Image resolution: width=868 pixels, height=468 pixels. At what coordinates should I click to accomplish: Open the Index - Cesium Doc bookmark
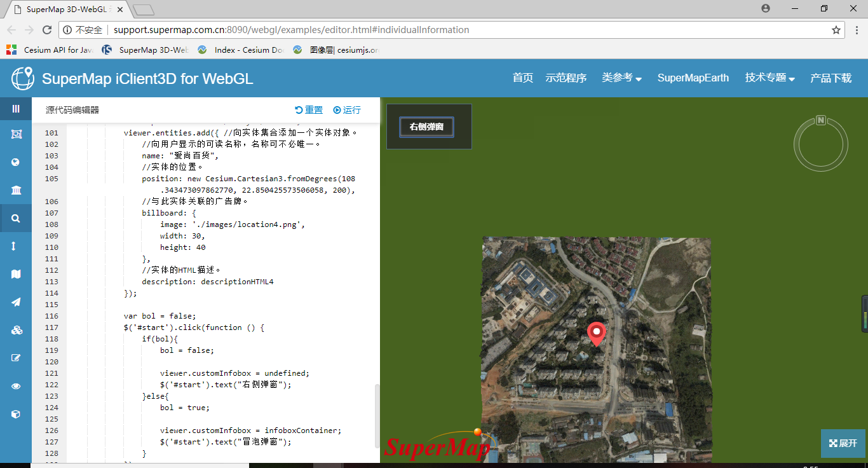241,50
